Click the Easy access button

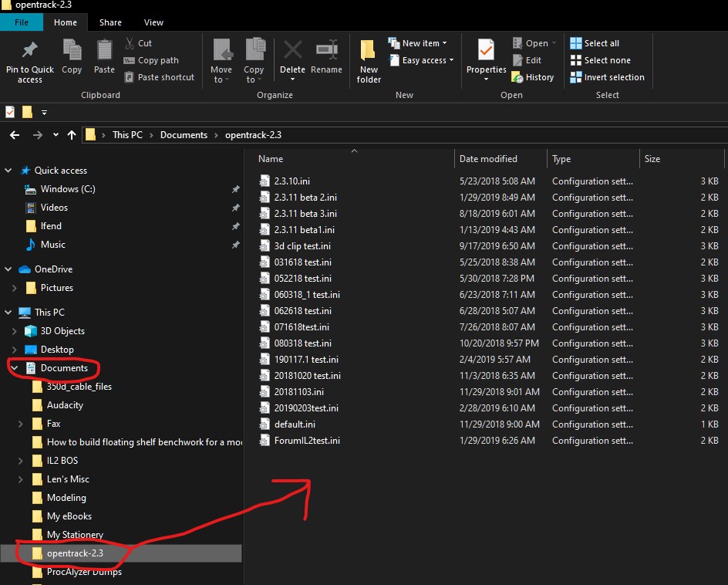[x=420, y=59]
